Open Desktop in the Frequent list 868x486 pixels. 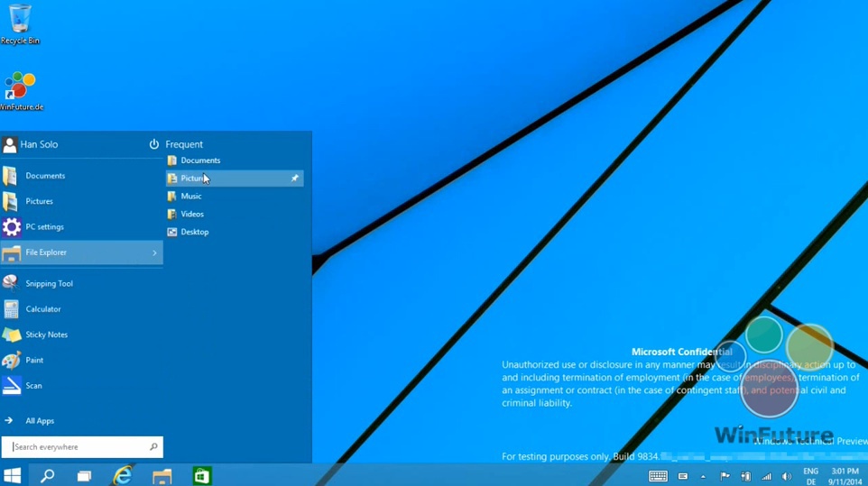click(235, 232)
